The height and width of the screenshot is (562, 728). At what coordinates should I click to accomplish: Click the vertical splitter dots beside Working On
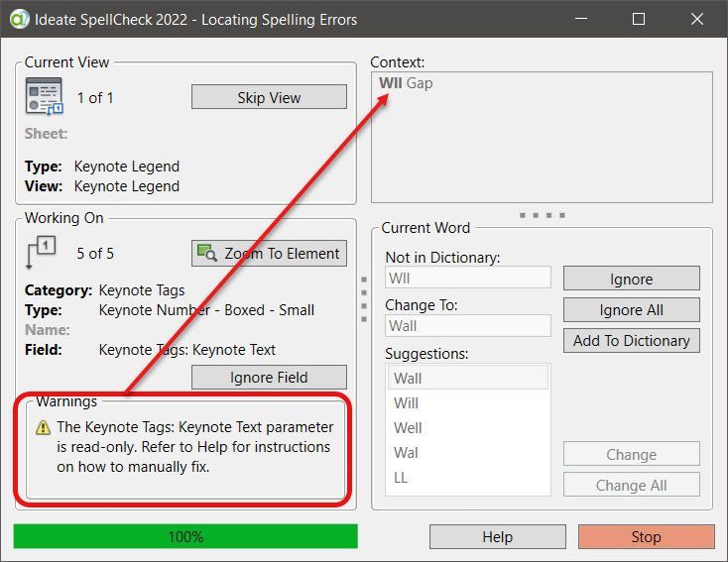click(x=364, y=299)
